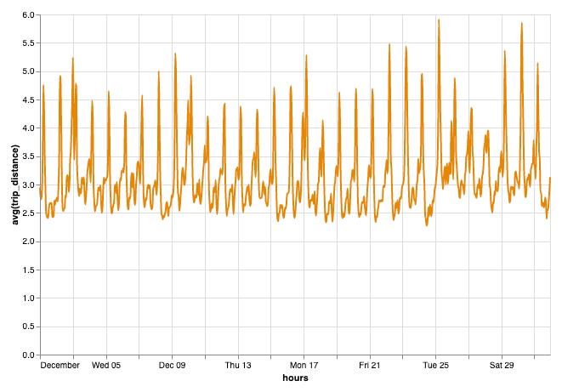Viewport: 562px width, 392px height.
Task: Select the 5.5 y-axis tick label
Action: point(28,43)
